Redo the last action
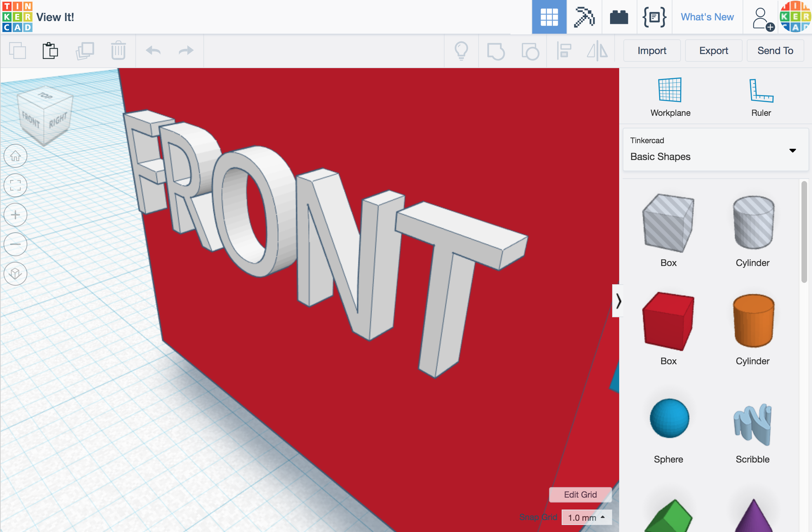This screenshot has width=812, height=532. pos(186,51)
